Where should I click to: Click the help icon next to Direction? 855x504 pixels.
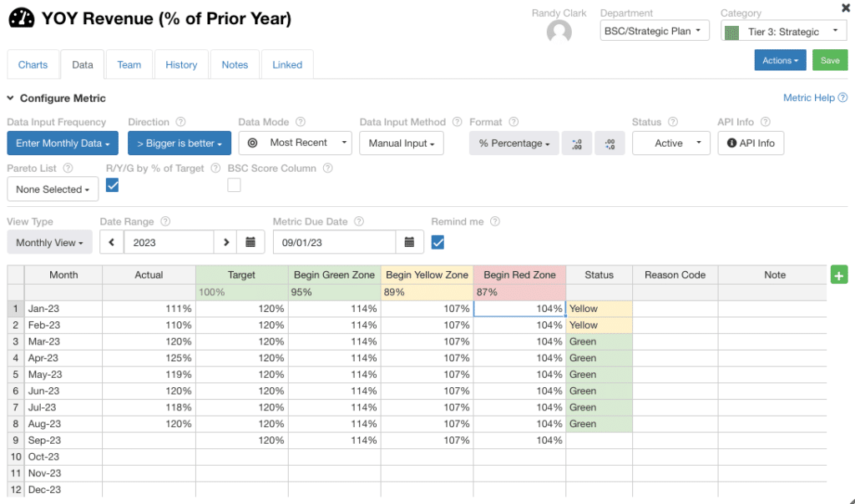[180, 122]
